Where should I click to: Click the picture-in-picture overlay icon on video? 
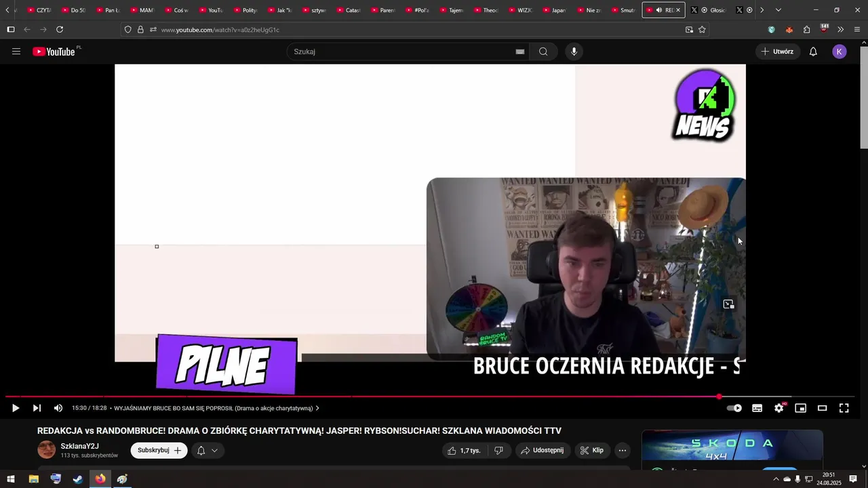[x=728, y=304]
